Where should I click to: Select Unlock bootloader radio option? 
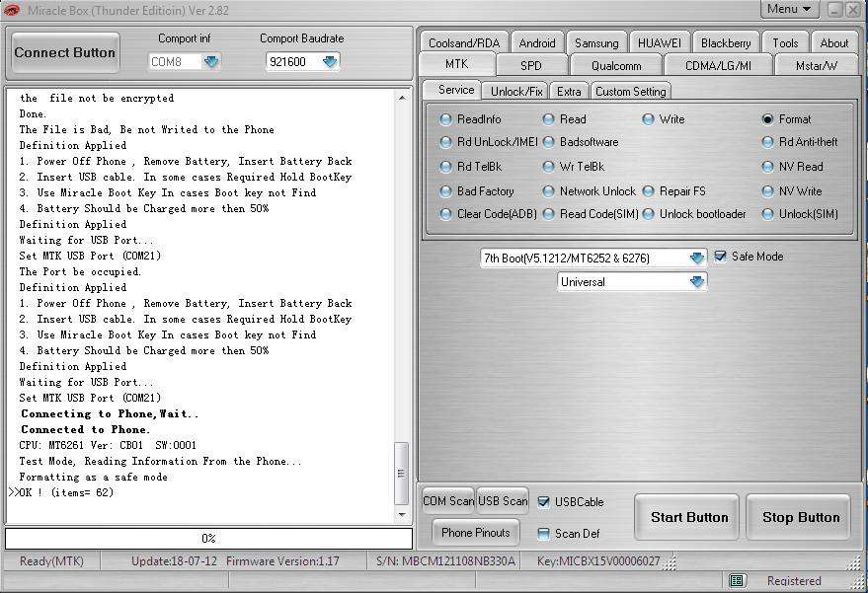648,214
